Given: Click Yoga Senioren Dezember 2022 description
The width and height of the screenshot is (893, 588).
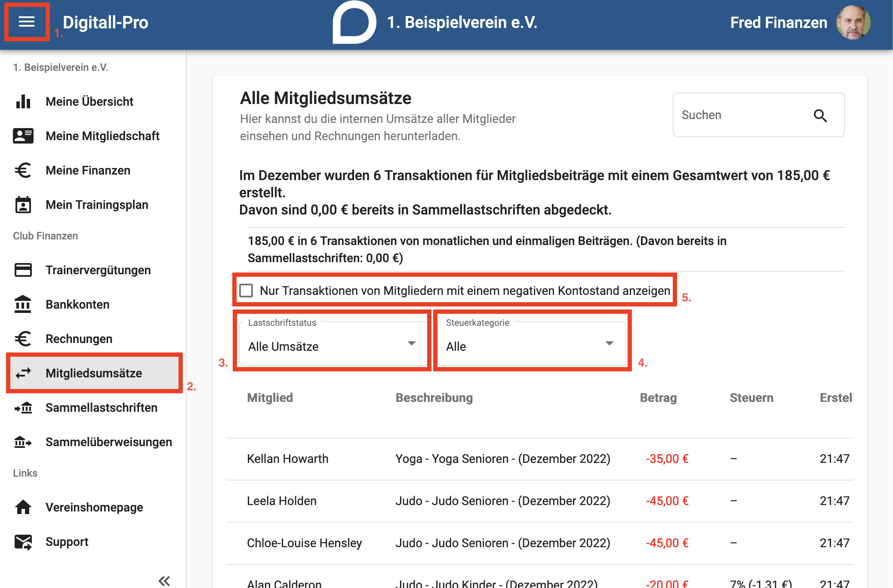Looking at the screenshot, I should pos(503,459).
